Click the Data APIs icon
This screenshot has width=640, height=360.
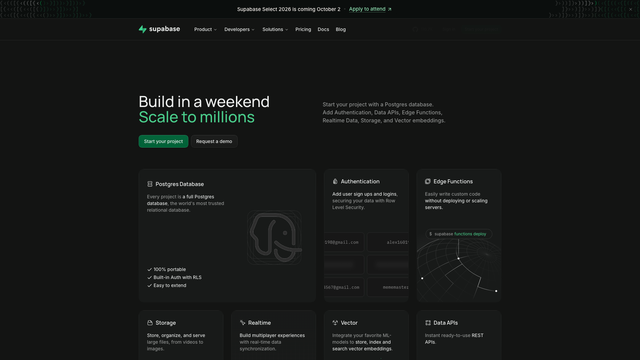coord(428,322)
